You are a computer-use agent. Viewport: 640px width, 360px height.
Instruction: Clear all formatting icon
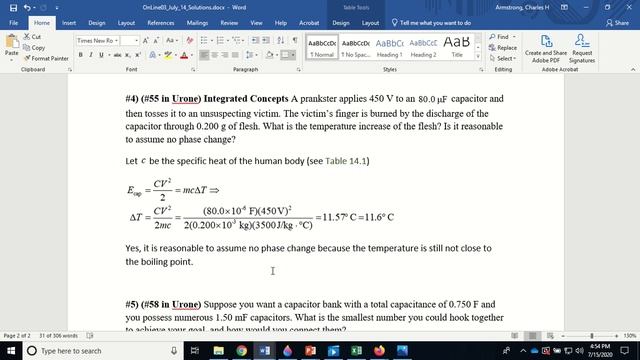[190, 40]
